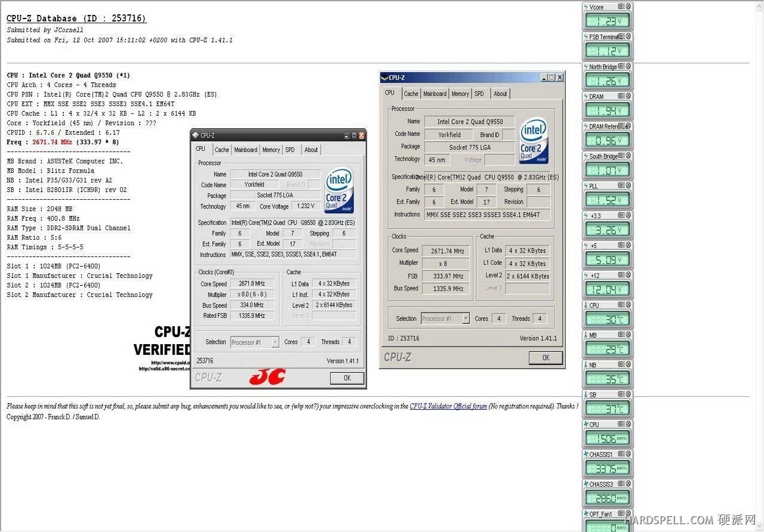
Task: Close the DRAM 1.94V monitor
Action: click(629, 95)
